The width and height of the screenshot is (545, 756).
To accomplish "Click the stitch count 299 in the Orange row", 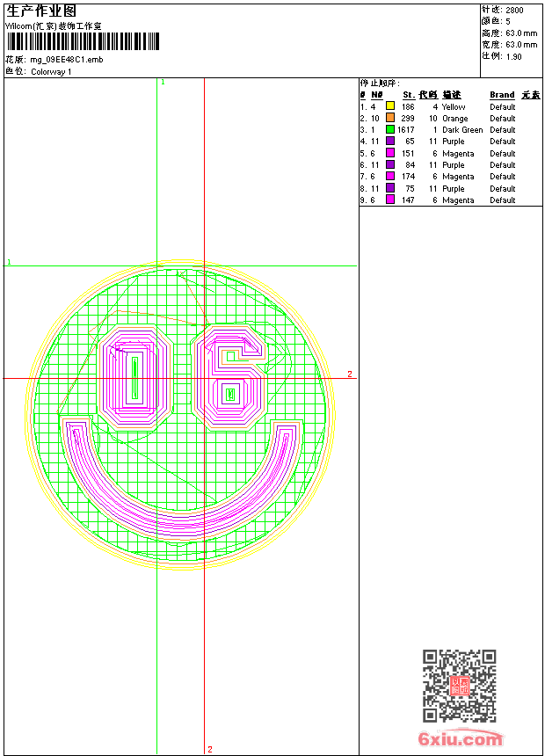I will pyautogui.click(x=408, y=118).
